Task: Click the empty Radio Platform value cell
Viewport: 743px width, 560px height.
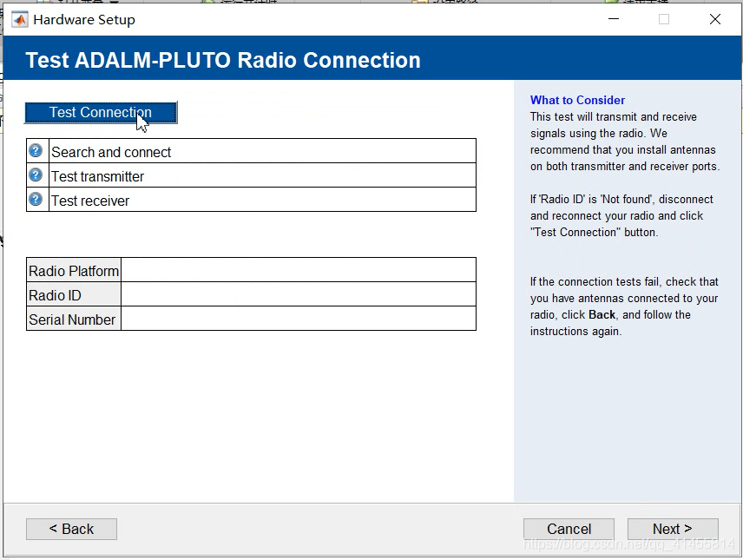Action: [x=299, y=270]
